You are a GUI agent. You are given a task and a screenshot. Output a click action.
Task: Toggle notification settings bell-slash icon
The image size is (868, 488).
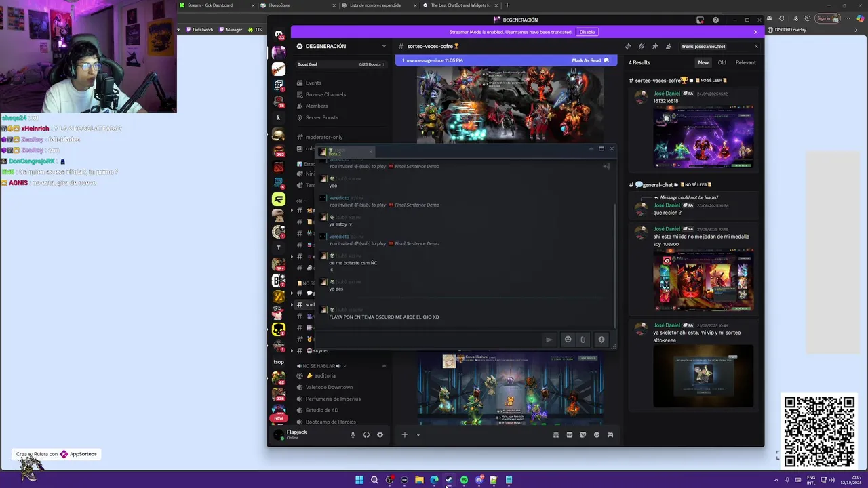[x=642, y=46]
